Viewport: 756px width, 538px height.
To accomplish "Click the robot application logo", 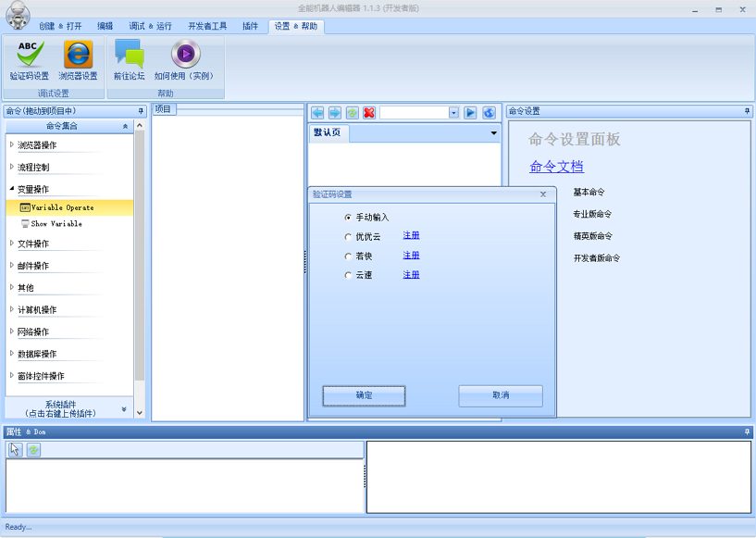I will tap(18, 15).
